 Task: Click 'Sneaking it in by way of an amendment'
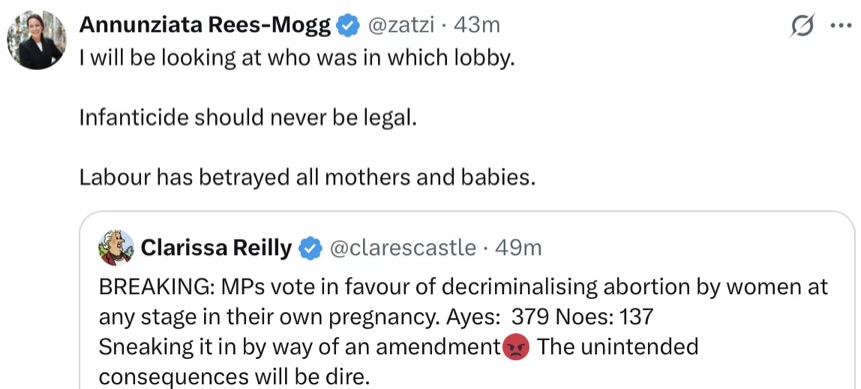[x=300, y=347]
